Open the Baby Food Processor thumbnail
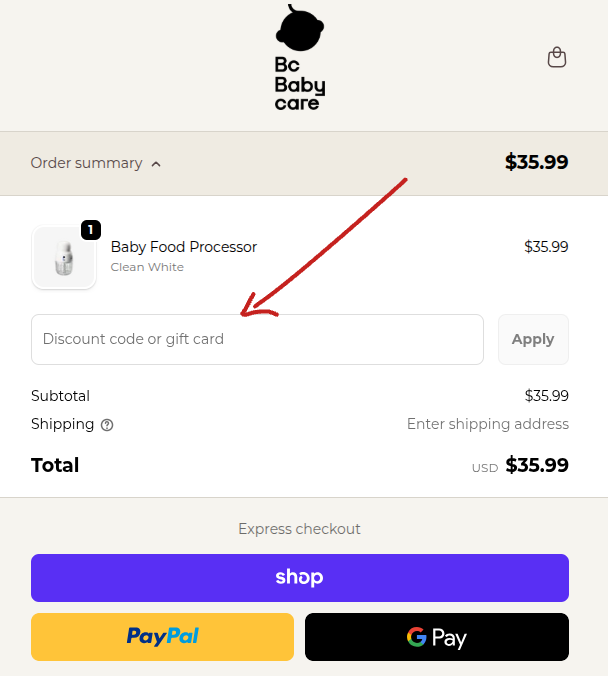Image resolution: width=608 pixels, height=676 pixels. [x=64, y=258]
